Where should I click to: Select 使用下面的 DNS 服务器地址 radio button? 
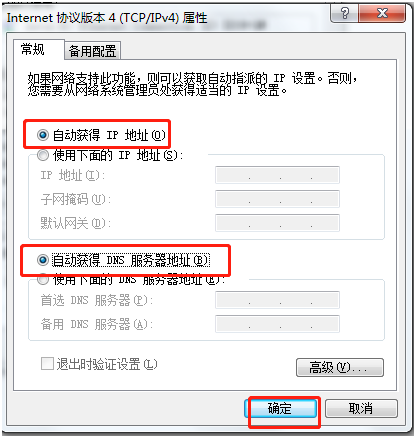coord(43,279)
